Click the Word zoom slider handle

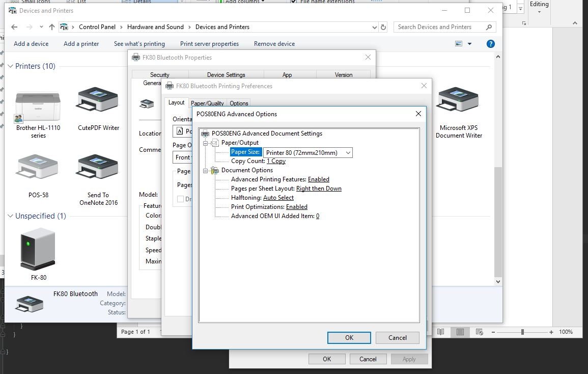tap(522, 332)
